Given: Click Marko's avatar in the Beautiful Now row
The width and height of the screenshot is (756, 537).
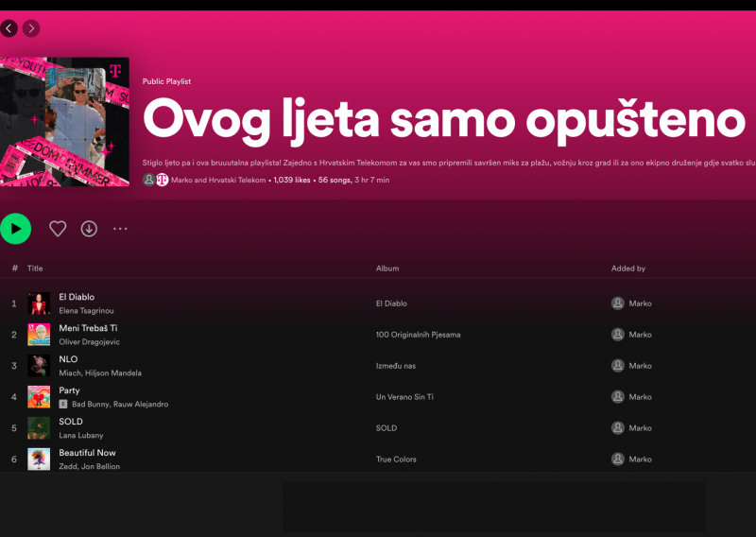Looking at the screenshot, I should [x=618, y=459].
